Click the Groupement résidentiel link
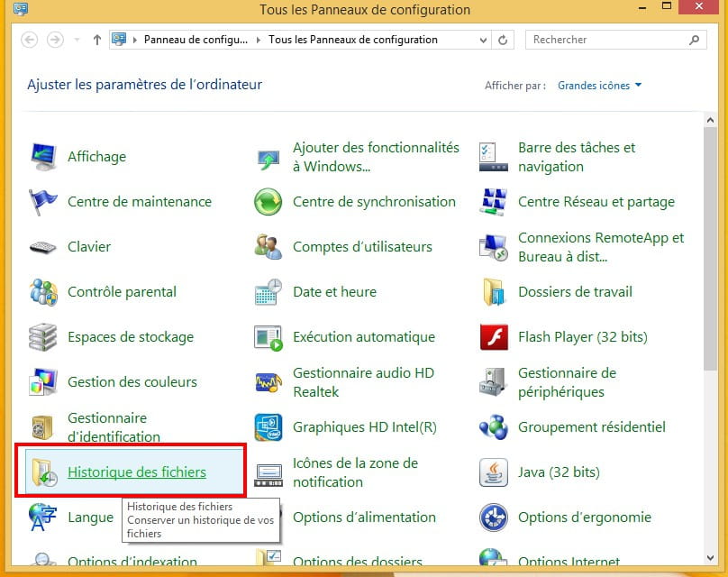 tap(592, 427)
